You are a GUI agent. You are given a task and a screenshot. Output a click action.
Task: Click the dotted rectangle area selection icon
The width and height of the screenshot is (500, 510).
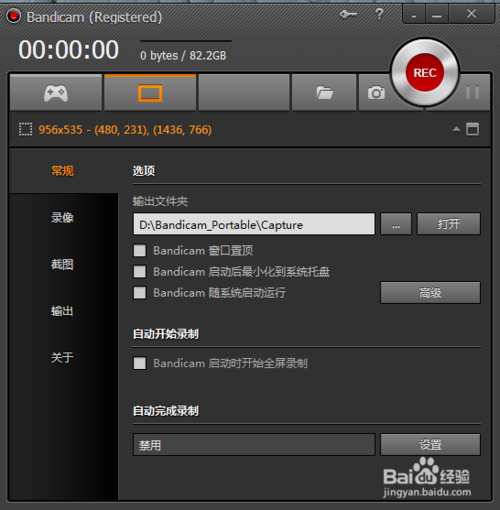click(x=25, y=129)
